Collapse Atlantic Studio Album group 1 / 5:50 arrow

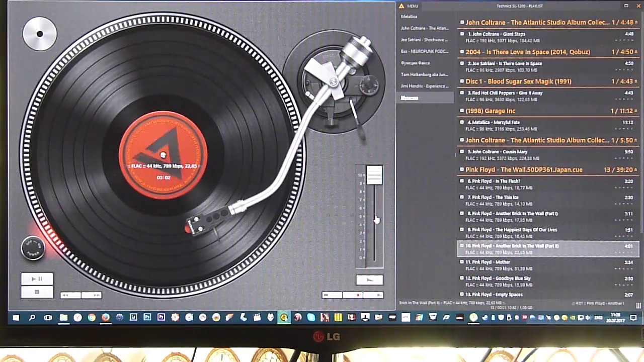636,140
